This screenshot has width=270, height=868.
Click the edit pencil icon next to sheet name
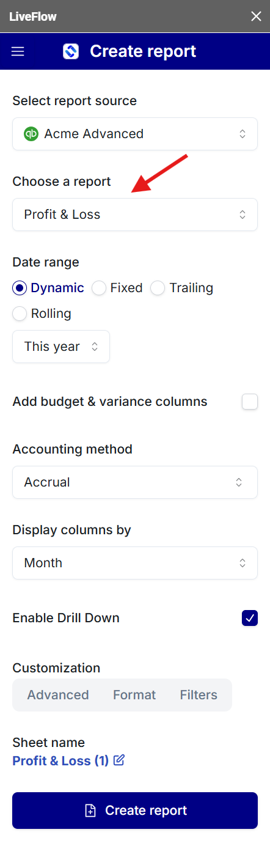point(119,760)
